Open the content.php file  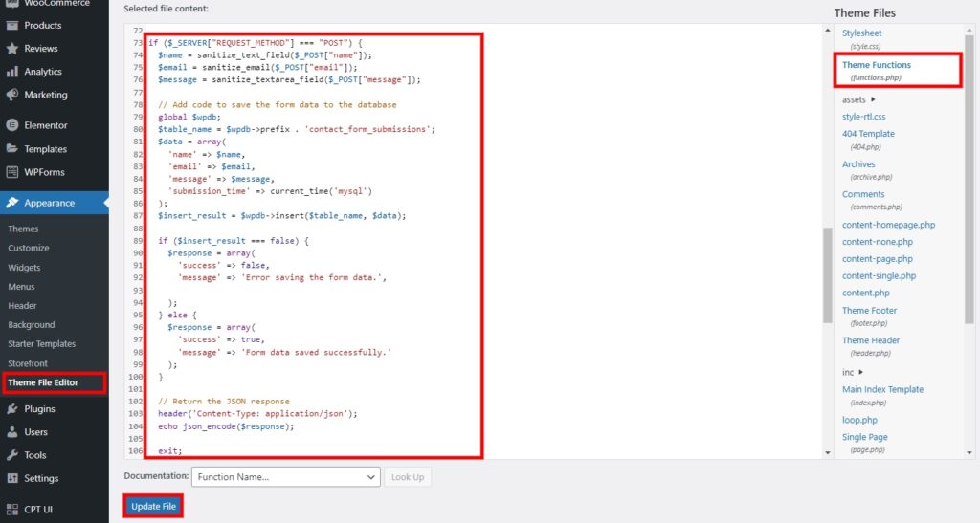coord(865,293)
